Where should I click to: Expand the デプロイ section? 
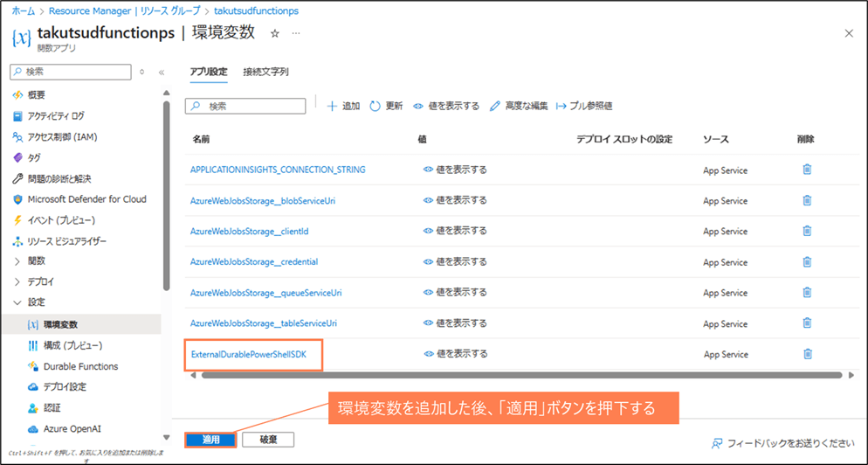click(x=17, y=282)
